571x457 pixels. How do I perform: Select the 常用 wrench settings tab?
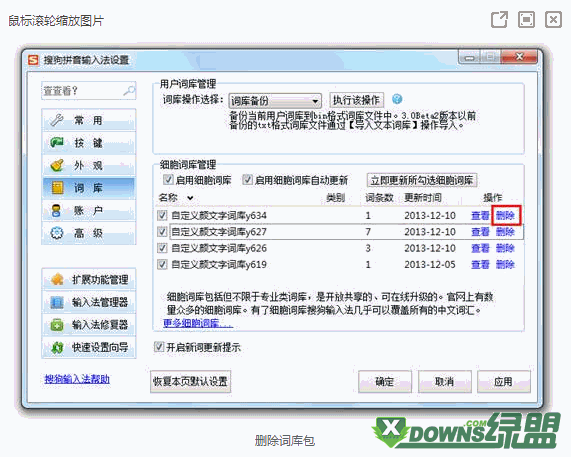pos(88,120)
